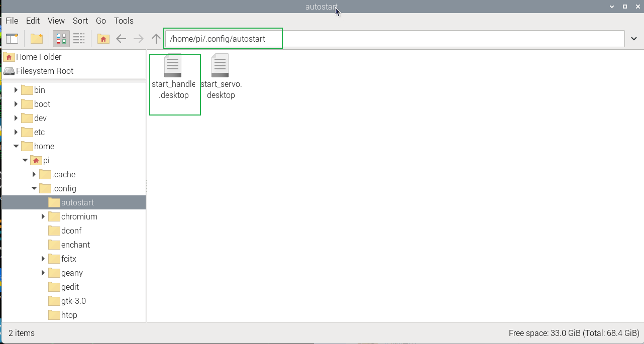Open the path history dropdown arrow

[x=634, y=39]
